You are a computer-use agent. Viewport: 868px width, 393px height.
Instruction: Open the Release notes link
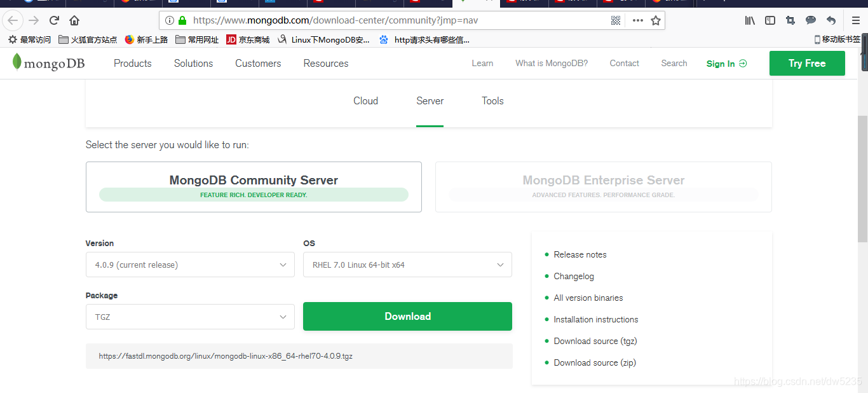tap(580, 254)
